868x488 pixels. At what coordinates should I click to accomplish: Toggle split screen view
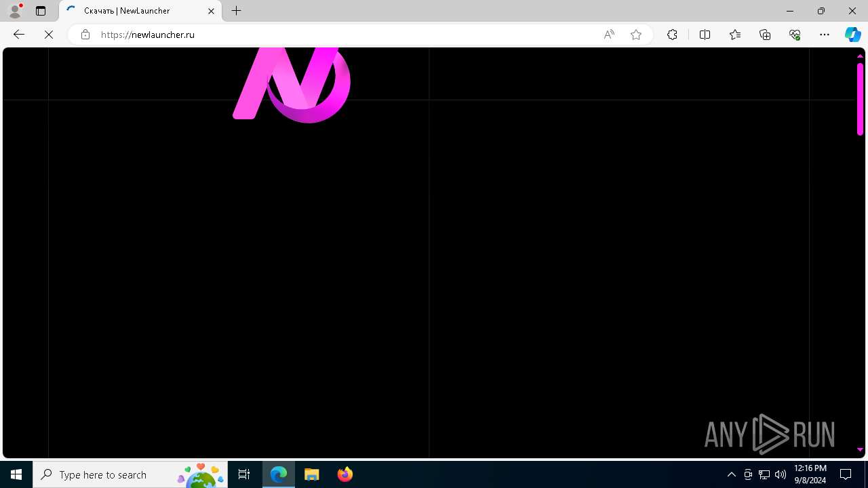(705, 35)
